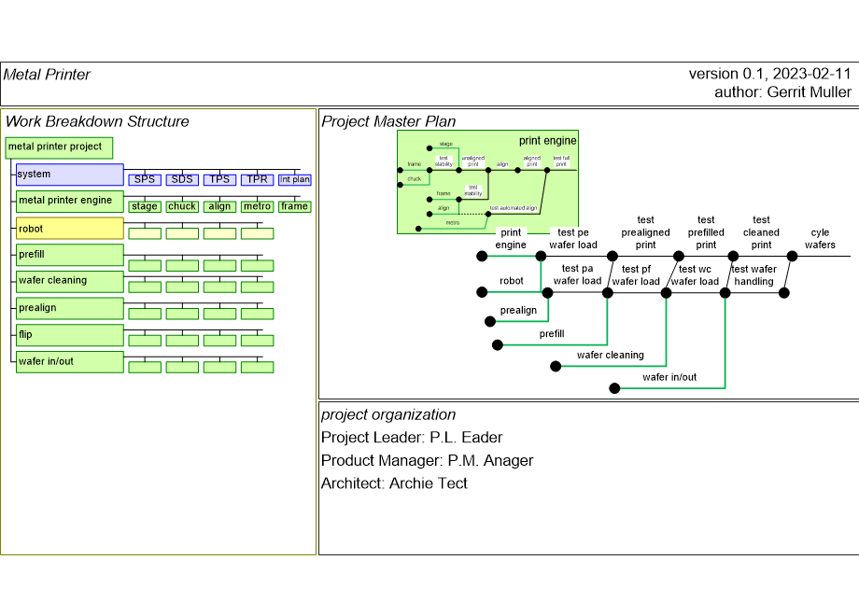Click the yellow 'robot' box in Work Breakdown
Viewport: 859px width, 616px height.
tap(70, 229)
